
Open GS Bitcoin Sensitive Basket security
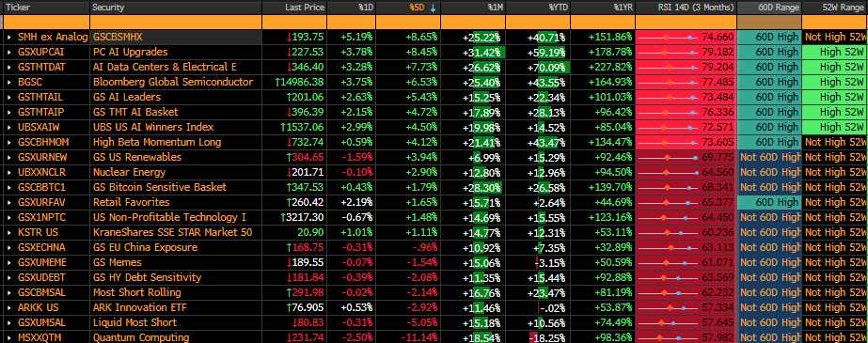coord(160,187)
